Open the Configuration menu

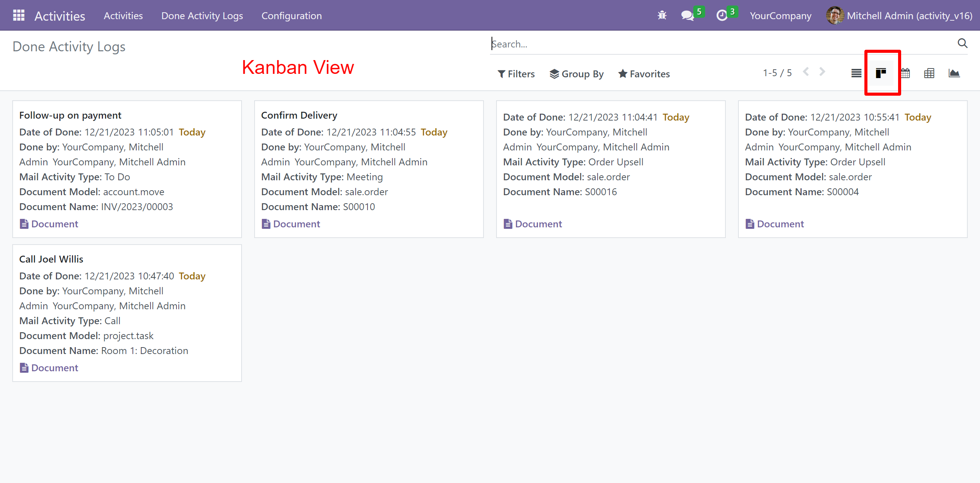(x=291, y=16)
